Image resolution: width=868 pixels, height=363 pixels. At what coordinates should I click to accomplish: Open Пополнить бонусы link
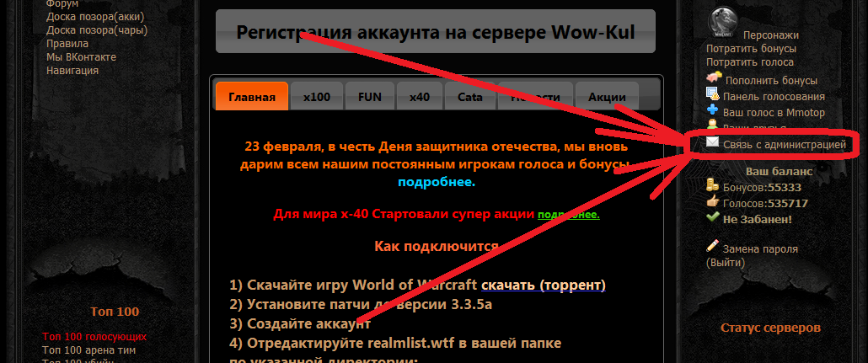(x=771, y=81)
